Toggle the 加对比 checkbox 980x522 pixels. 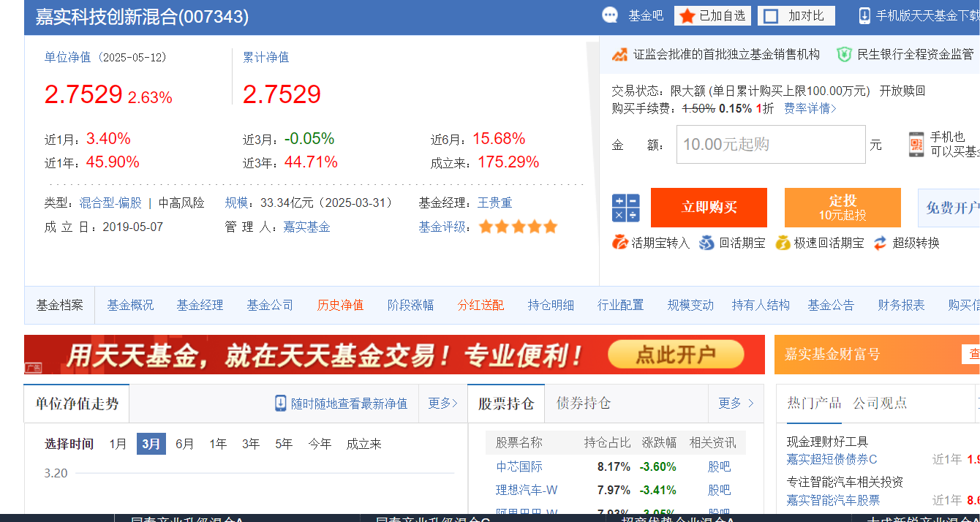click(x=770, y=16)
